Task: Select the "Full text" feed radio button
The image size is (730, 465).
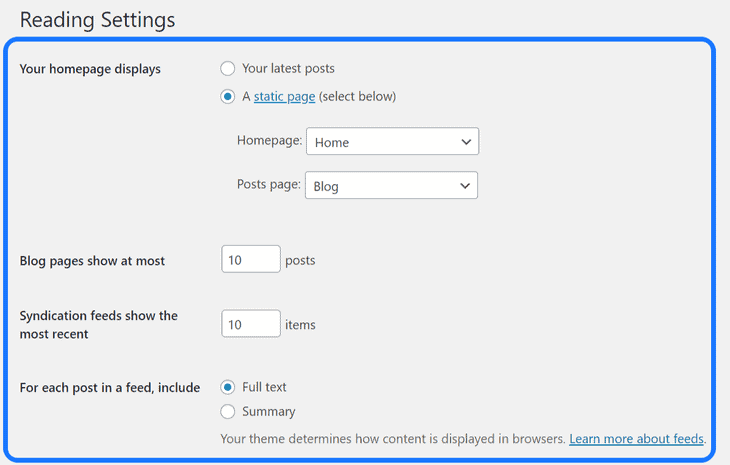Action: [228, 387]
